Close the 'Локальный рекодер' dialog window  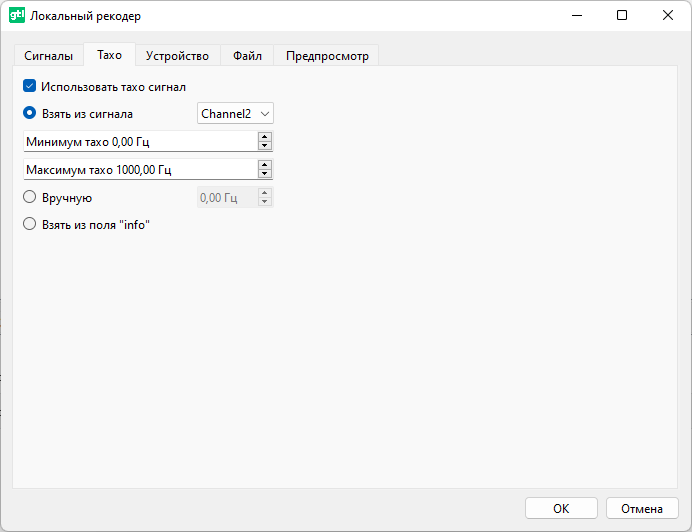pyautogui.click(x=668, y=16)
